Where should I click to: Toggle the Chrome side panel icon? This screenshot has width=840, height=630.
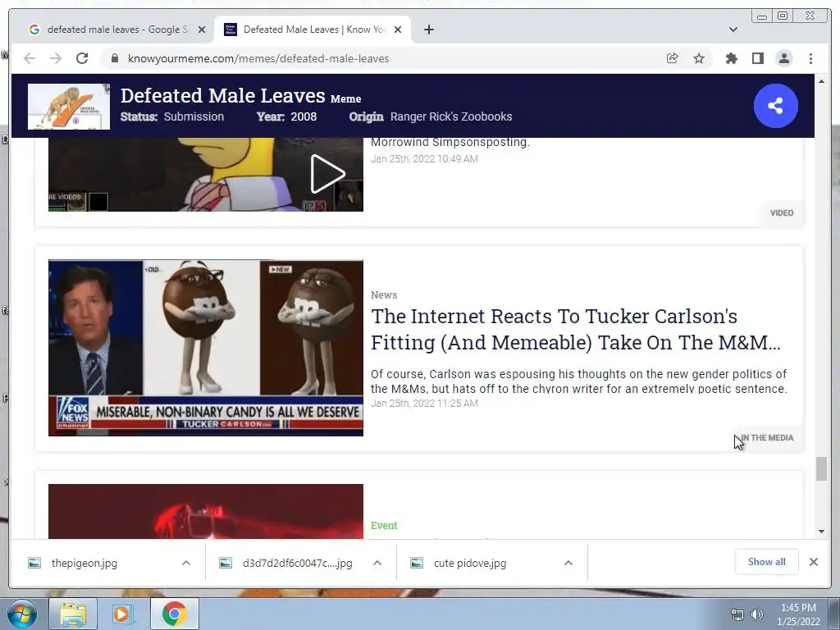tap(757, 58)
